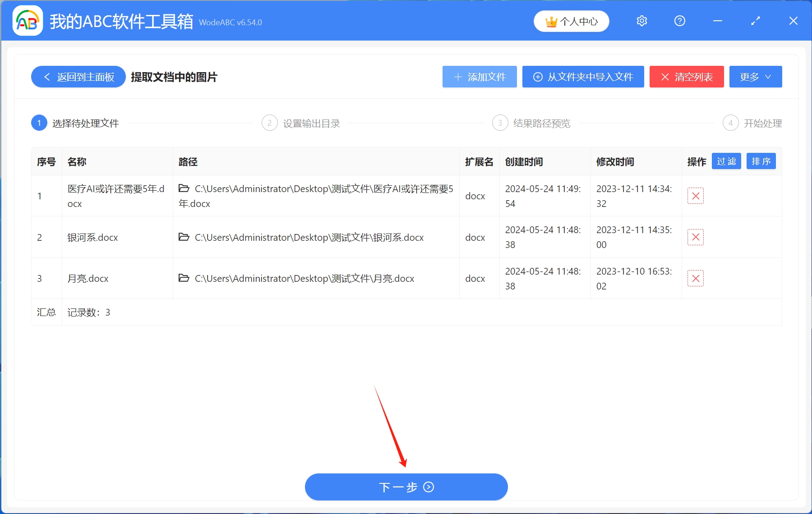Open 排序 to sort the file list
Image resolution: width=812 pixels, height=514 pixels.
pyautogui.click(x=761, y=161)
